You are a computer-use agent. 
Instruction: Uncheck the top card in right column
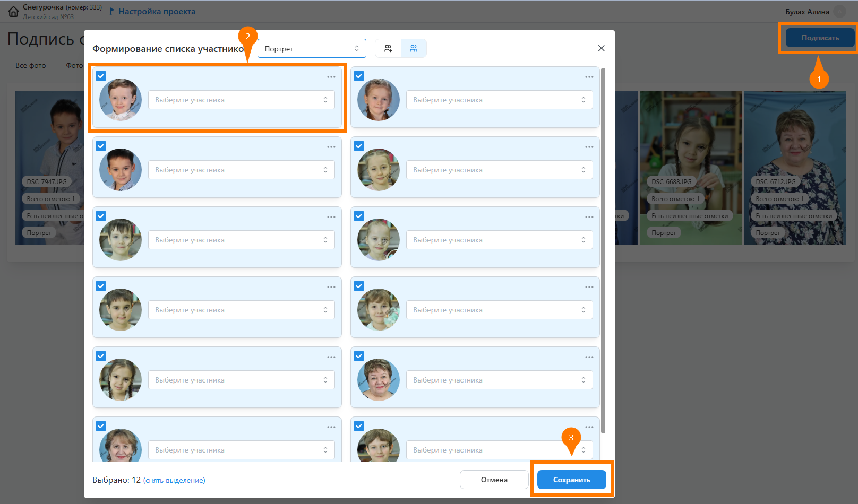coord(359,76)
